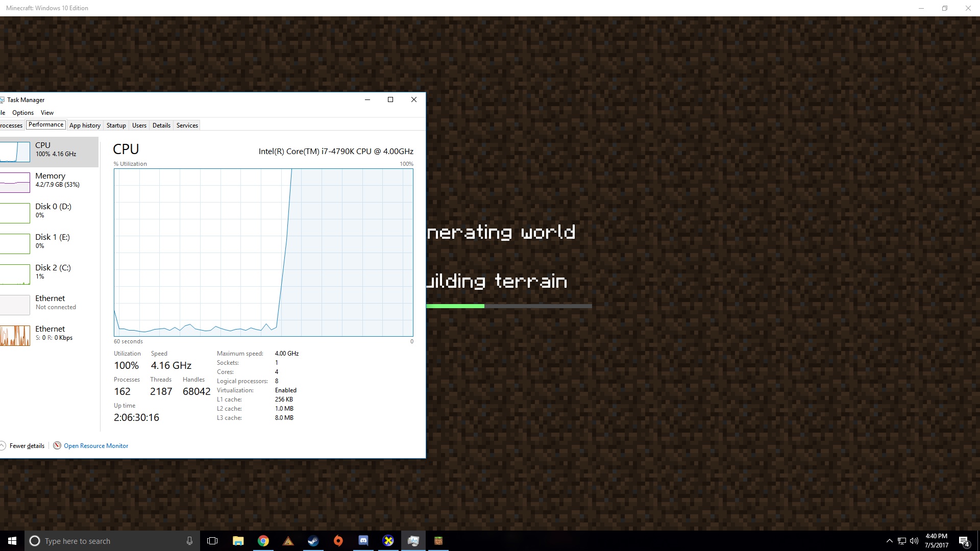Open the Options menu
The height and width of the screenshot is (551, 980).
23,113
